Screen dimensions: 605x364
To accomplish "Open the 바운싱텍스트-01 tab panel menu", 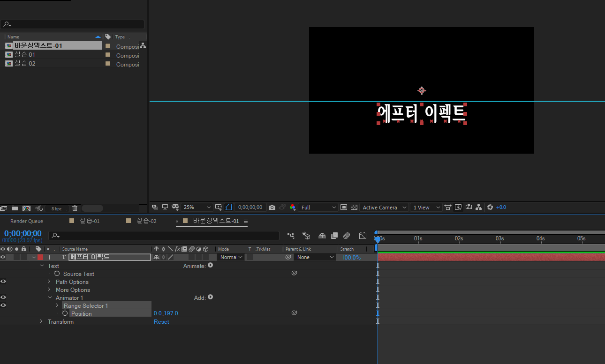I will click(x=246, y=221).
